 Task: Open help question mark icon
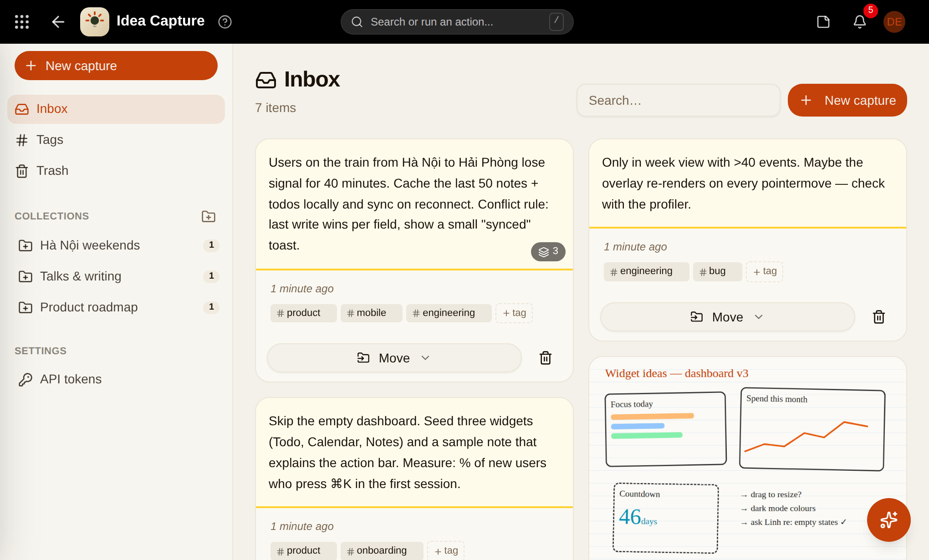pos(225,22)
